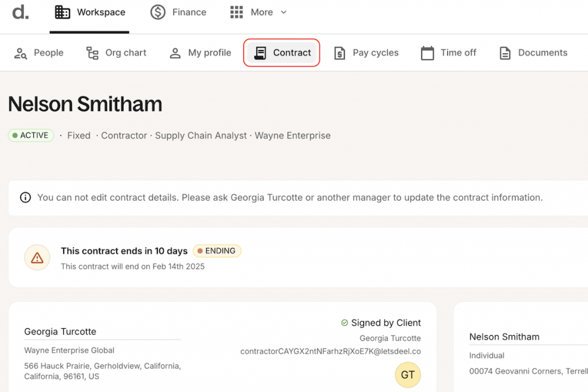Click the ENDING status badge

[x=217, y=251]
